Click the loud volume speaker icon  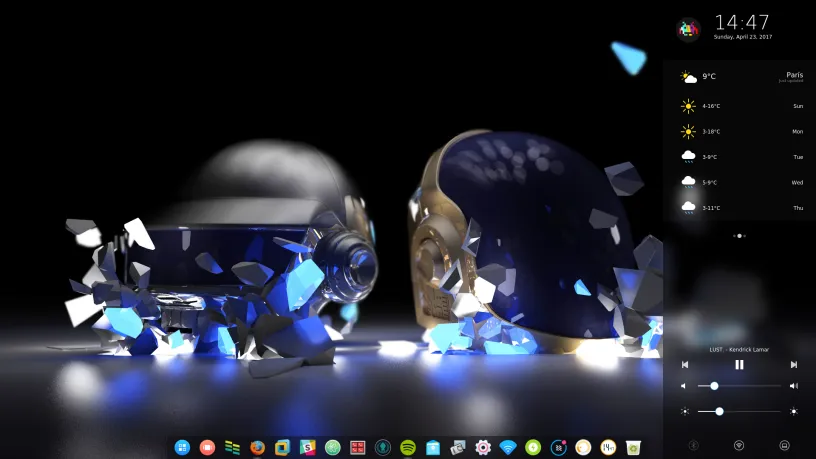coord(794,386)
